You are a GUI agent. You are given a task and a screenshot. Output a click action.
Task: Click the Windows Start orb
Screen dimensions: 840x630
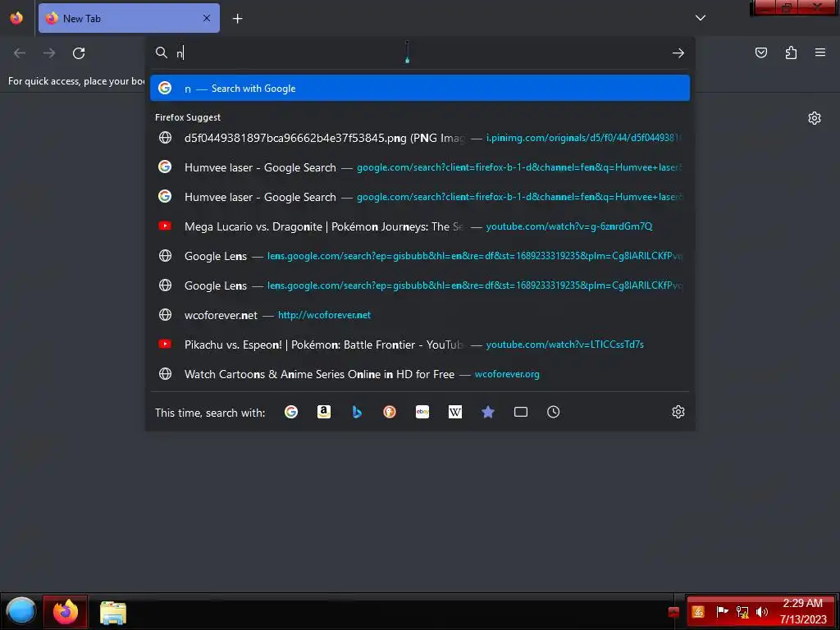[21, 611]
